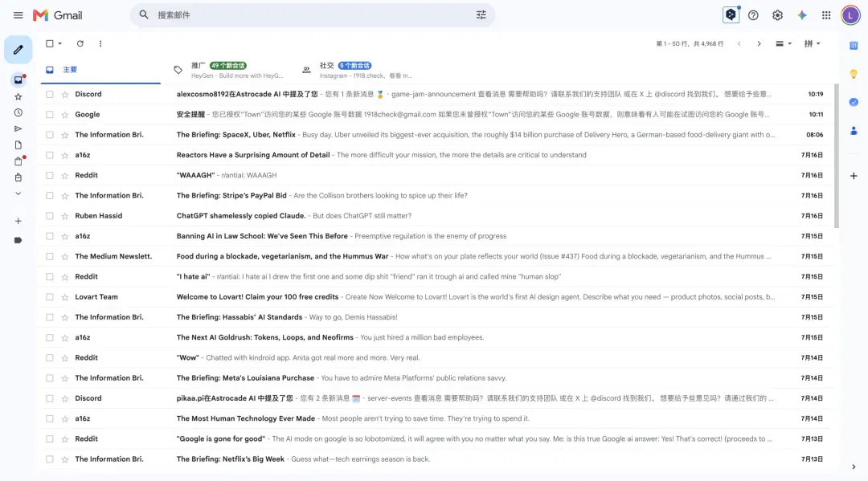
Task: Open the account avatar L
Action: [851, 15]
